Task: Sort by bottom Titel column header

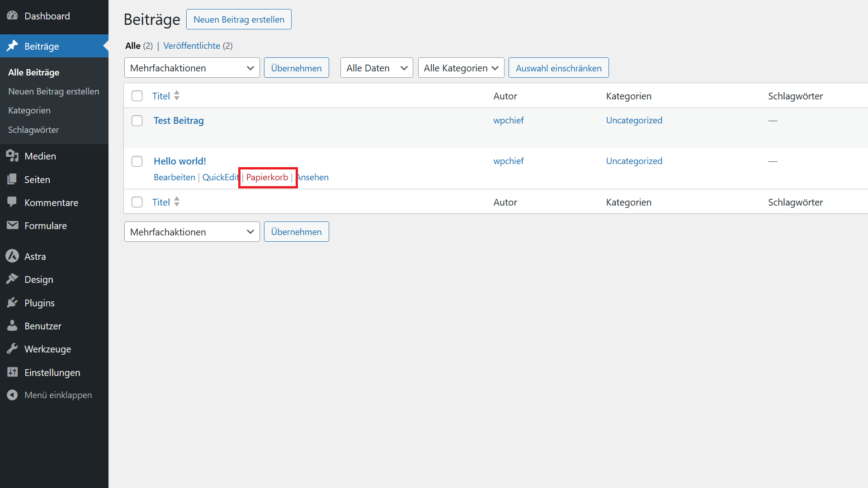Action: click(161, 202)
